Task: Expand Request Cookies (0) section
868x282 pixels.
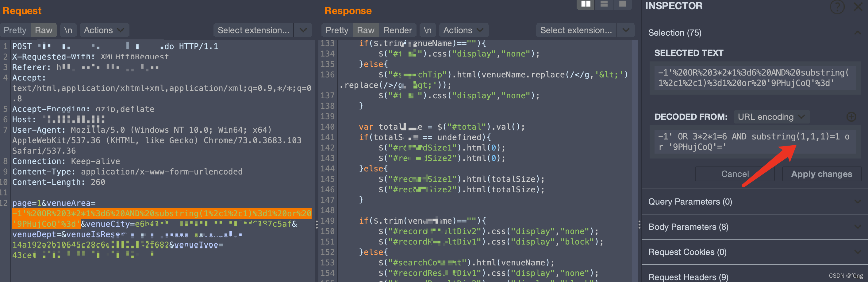Action: click(858, 252)
